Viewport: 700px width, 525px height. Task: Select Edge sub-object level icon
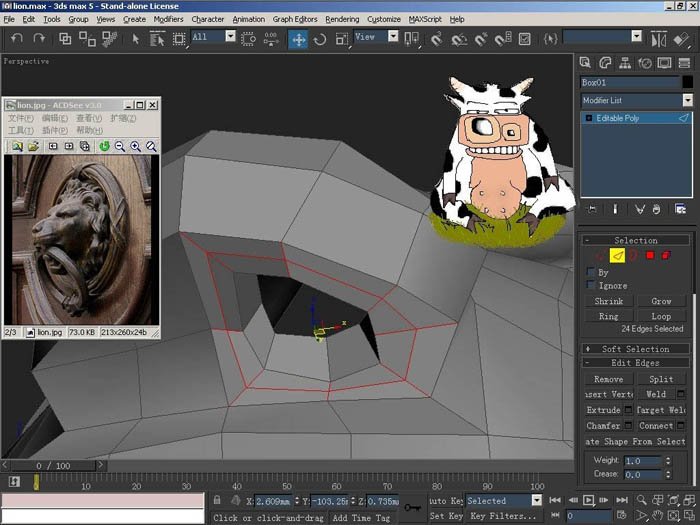click(617, 255)
